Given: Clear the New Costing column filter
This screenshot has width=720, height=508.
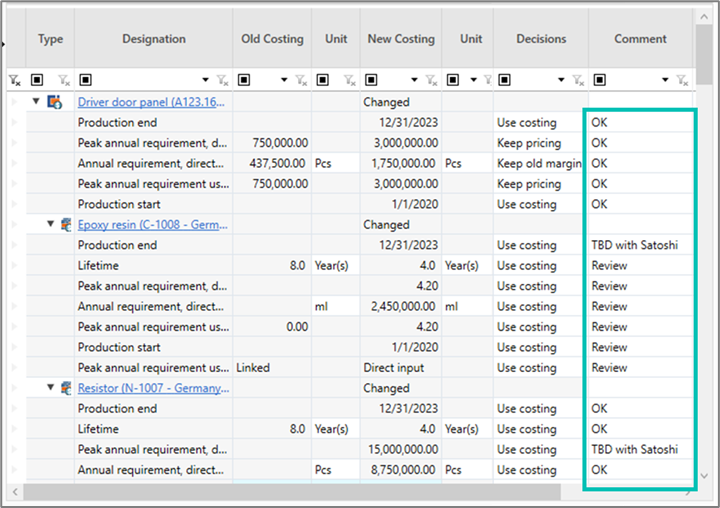Looking at the screenshot, I should click(431, 80).
